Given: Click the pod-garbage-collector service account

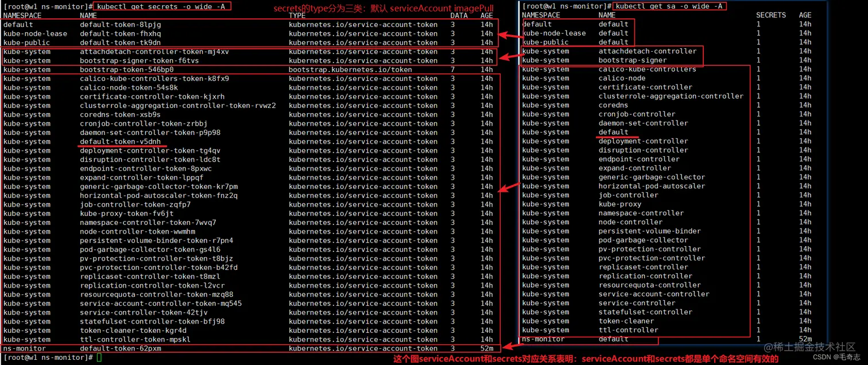Looking at the screenshot, I should (644, 240).
